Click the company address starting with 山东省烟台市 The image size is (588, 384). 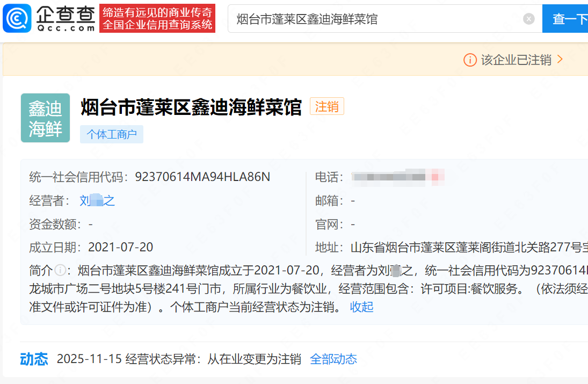tap(467, 248)
